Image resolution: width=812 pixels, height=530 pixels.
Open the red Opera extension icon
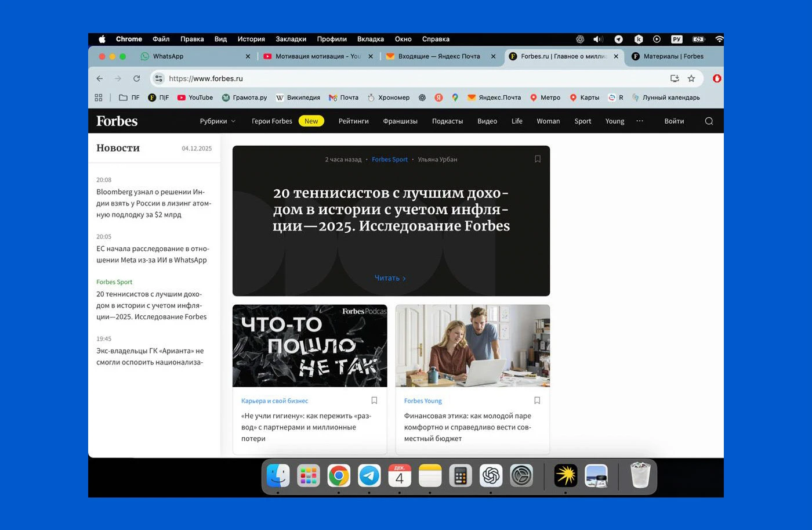(x=717, y=78)
